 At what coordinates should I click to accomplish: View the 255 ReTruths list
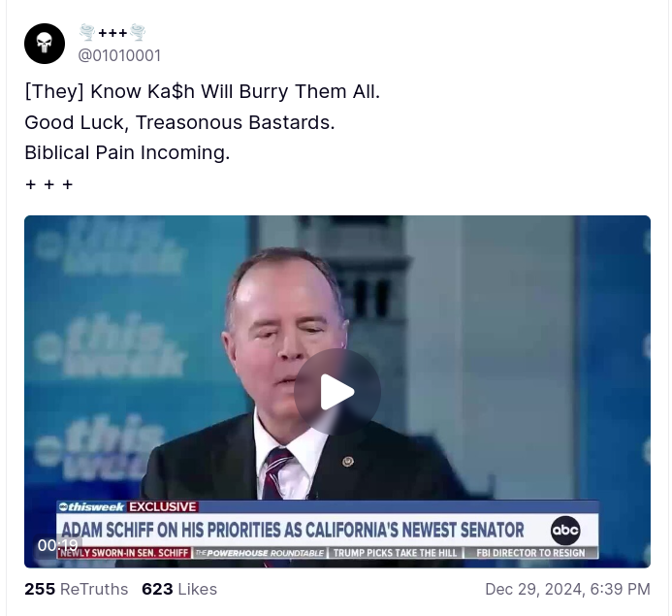[77, 589]
